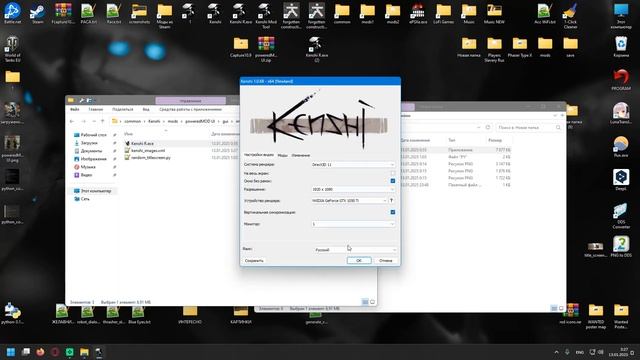
Task: Click OK in the Kenshi launcher
Action: click(359, 260)
